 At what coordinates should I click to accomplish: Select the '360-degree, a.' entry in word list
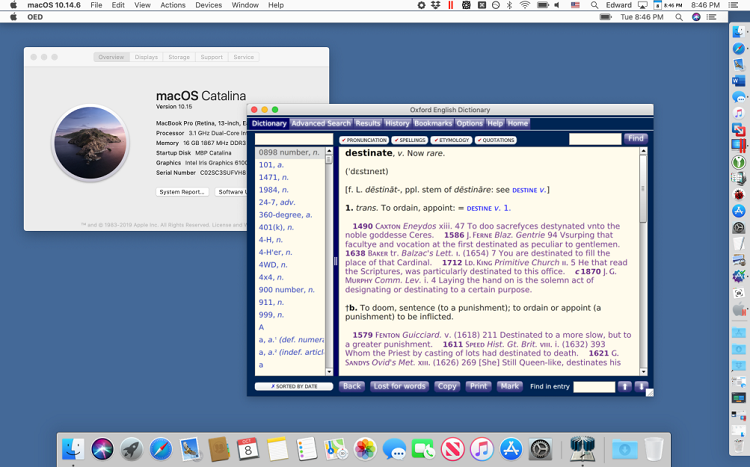[285, 215]
